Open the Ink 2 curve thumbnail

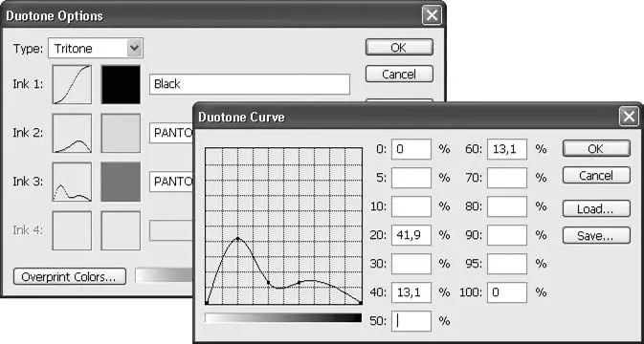tap(72, 133)
